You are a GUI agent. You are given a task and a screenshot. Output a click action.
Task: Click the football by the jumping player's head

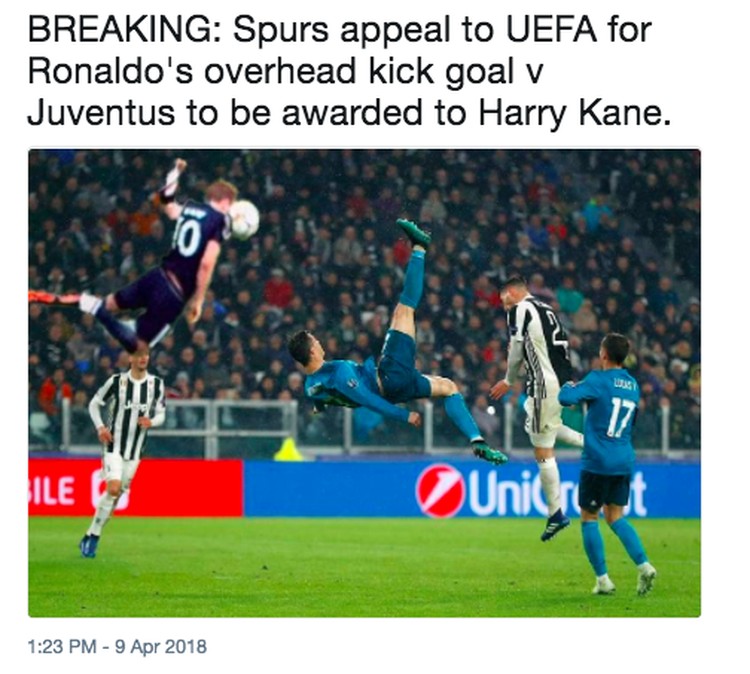244,220
